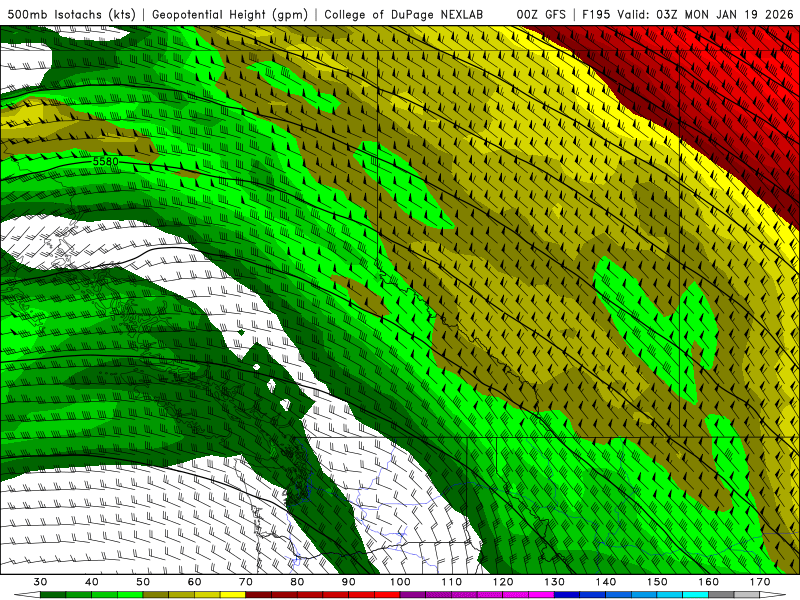
Task: Select the legend value "130"
Action: pyautogui.click(x=555, y=582)
